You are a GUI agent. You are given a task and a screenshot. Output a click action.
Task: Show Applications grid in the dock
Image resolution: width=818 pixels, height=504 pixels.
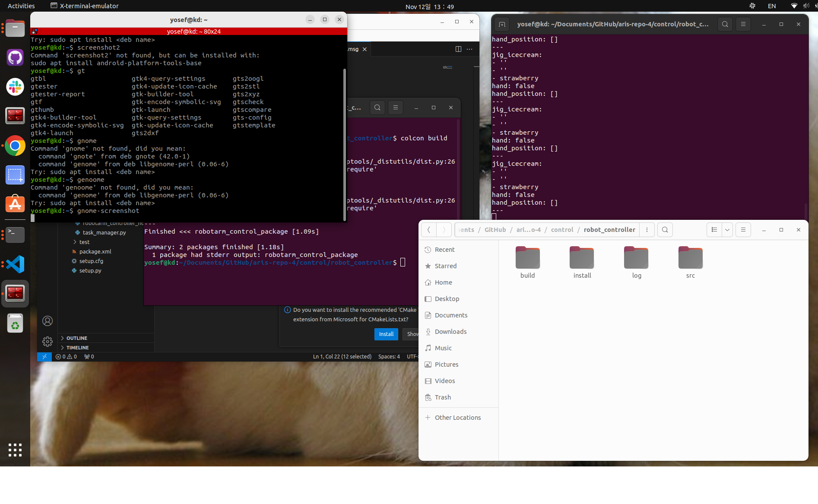click(15, 450)
